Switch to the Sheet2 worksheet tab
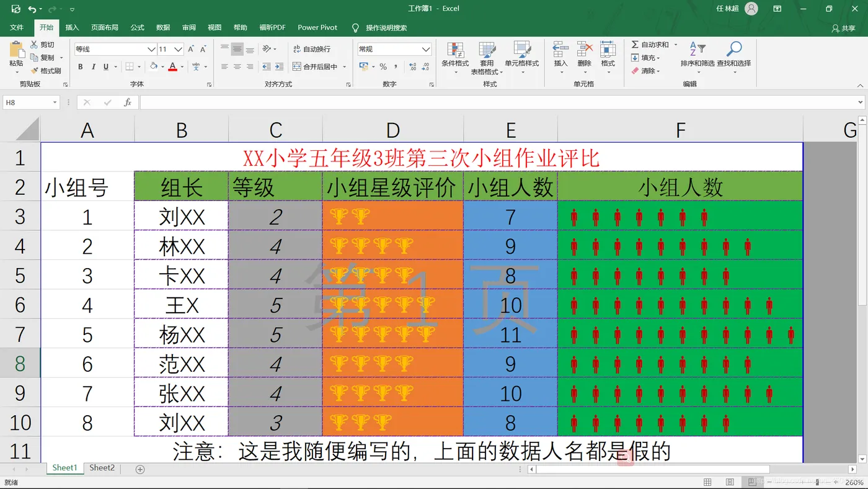Screen dimensions: 868x489 102,468
